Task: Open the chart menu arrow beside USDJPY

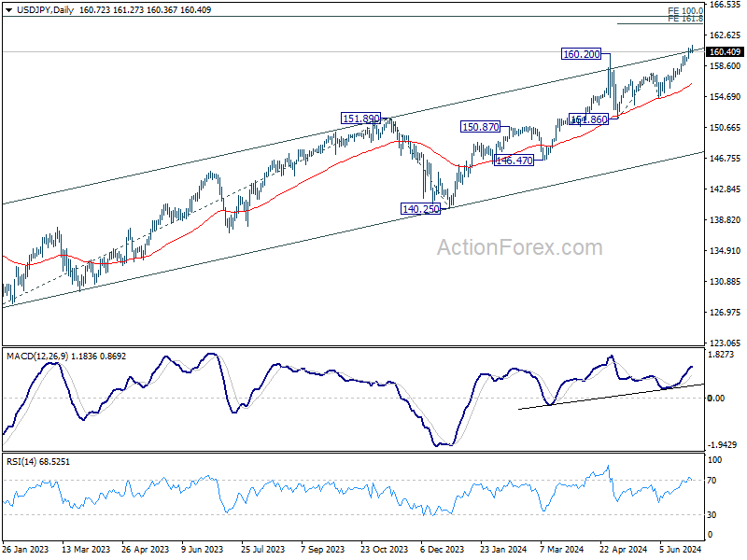Action: pyautogui.click(x=9, y=10)
